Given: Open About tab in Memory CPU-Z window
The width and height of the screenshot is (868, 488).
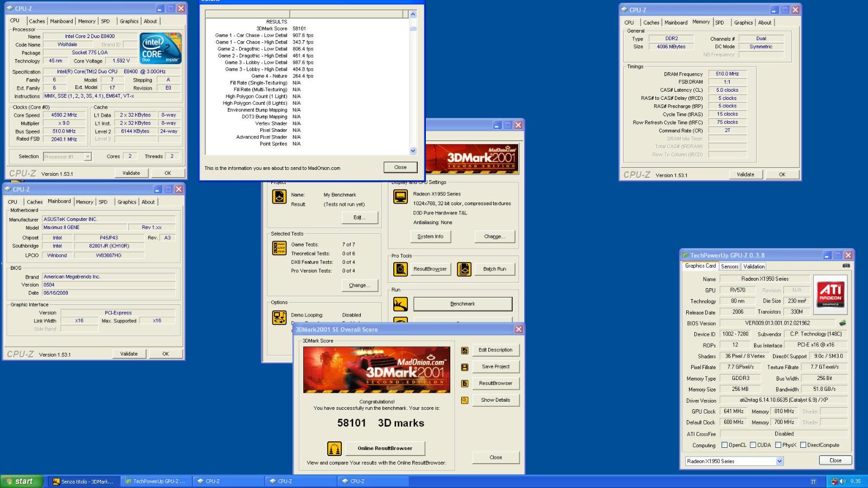Looking at the screenshot, I should [765, 23].
